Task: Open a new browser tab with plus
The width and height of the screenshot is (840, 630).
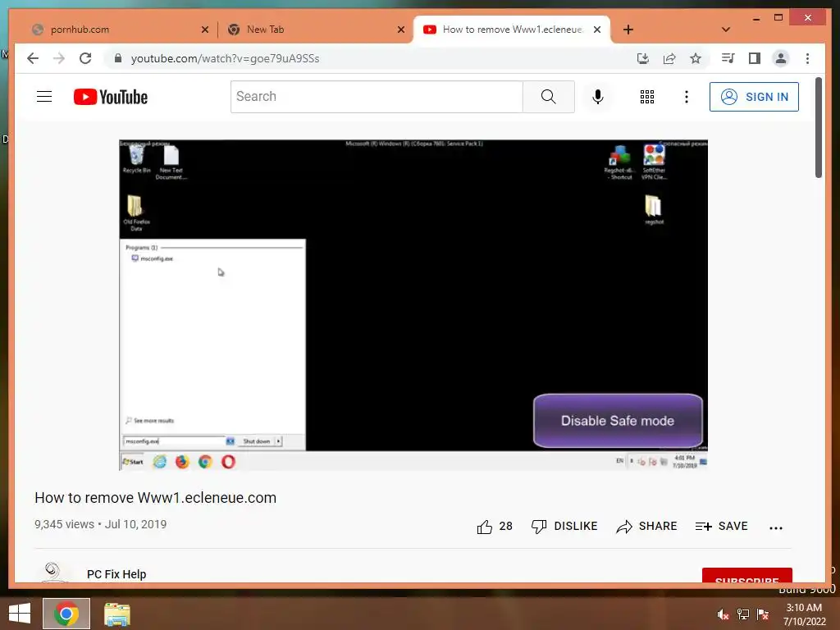Action: (628, 30)
